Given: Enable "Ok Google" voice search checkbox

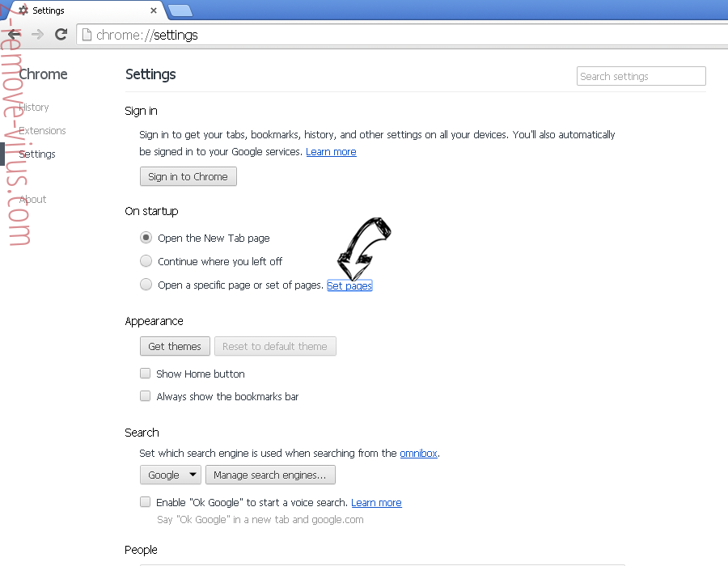Looking at the screenshot, I should click(x=146, y=501).
